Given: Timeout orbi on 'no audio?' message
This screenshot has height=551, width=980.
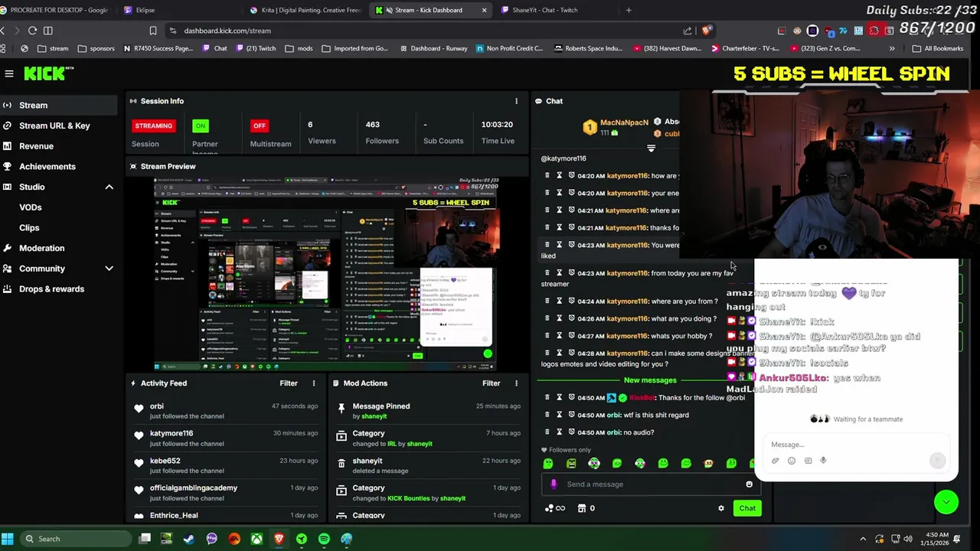Looking at the screenshot, I should coord(559,432).
